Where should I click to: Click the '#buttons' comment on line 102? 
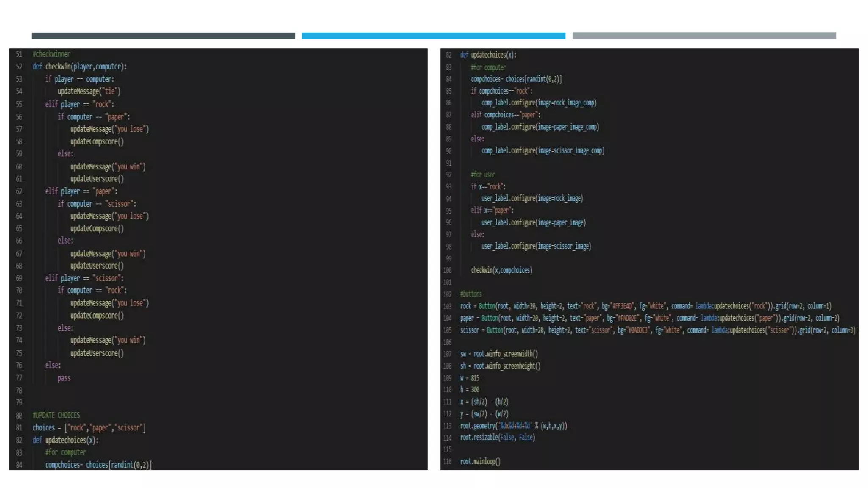click(471, 294)
